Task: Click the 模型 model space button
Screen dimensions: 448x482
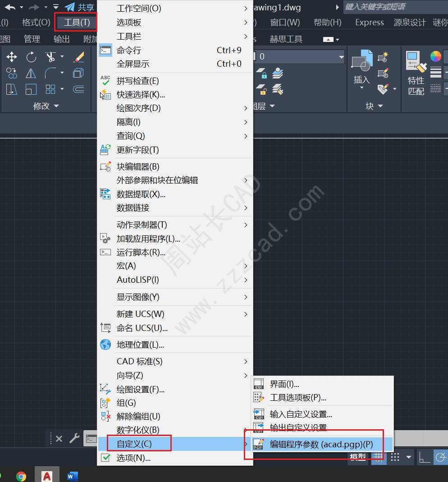Action: 358,457
